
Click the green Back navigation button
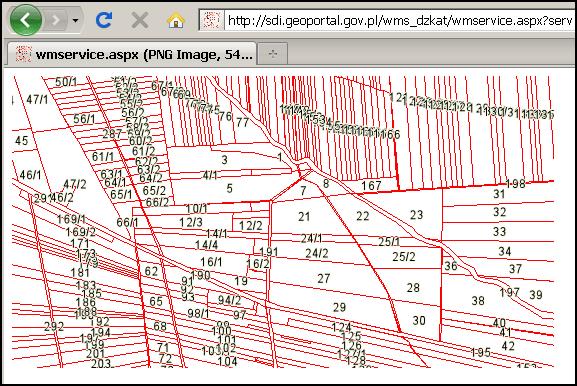coord(26,20)
